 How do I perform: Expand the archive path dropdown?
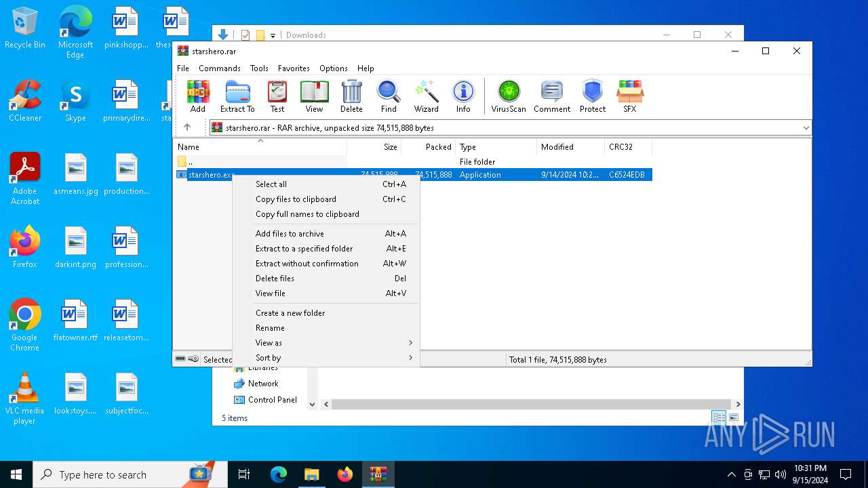coord(806,127)
